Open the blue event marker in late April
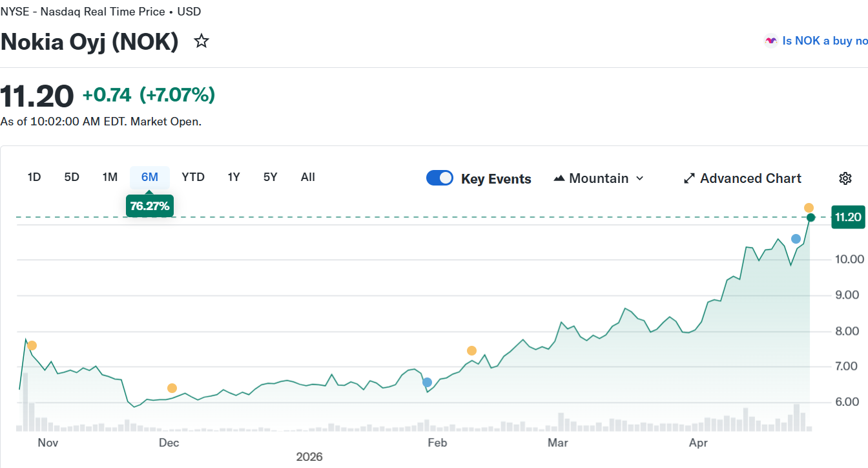 coord(796,239)
